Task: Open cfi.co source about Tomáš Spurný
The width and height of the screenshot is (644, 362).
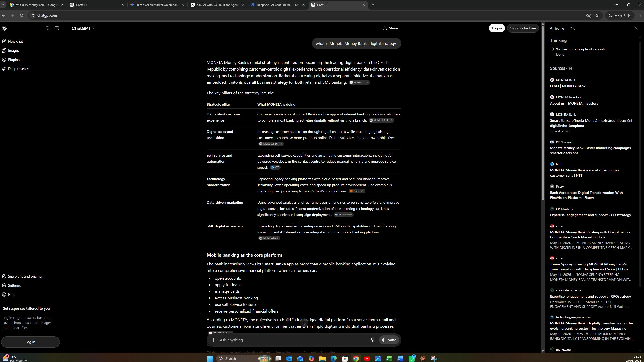Action: click(x=589, y=267)
